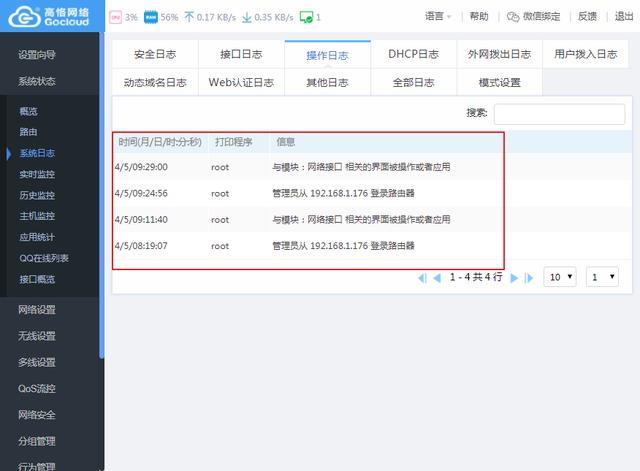The height and width of the screenshot is (471, 640).
Task: Go to previous page of log table
Action: click(x=437, y=278)
